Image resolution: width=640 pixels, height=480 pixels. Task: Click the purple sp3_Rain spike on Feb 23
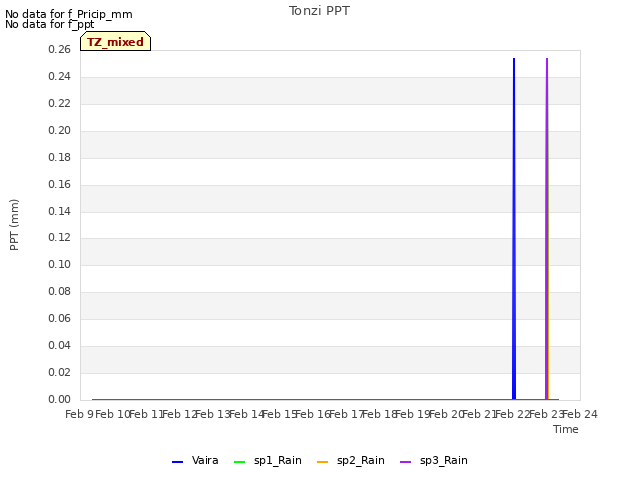547,229
